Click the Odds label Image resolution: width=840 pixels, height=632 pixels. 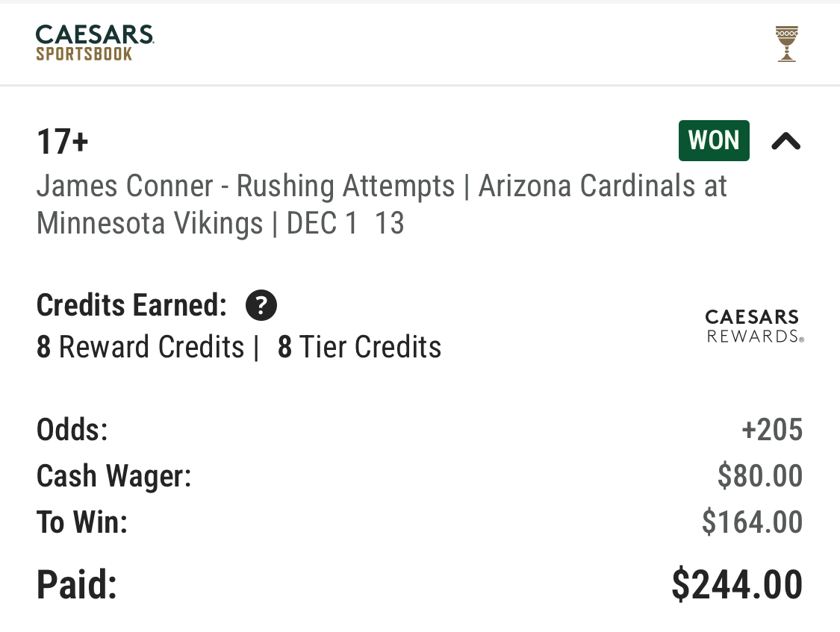coord(72,430)
